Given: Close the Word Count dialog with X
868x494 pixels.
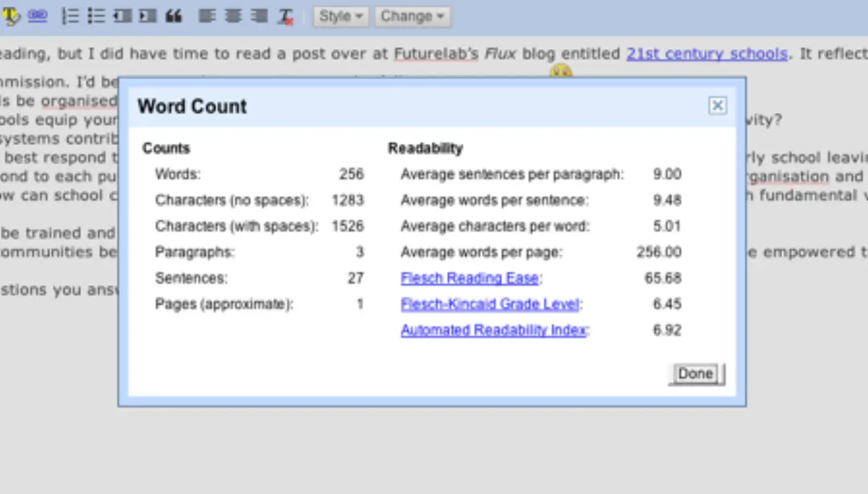Looking at the screenshot, I should coord(717,106).
